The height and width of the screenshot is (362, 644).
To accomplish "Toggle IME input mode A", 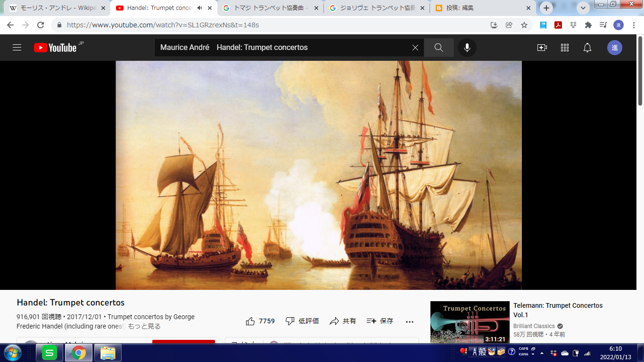I will point(474,352).
